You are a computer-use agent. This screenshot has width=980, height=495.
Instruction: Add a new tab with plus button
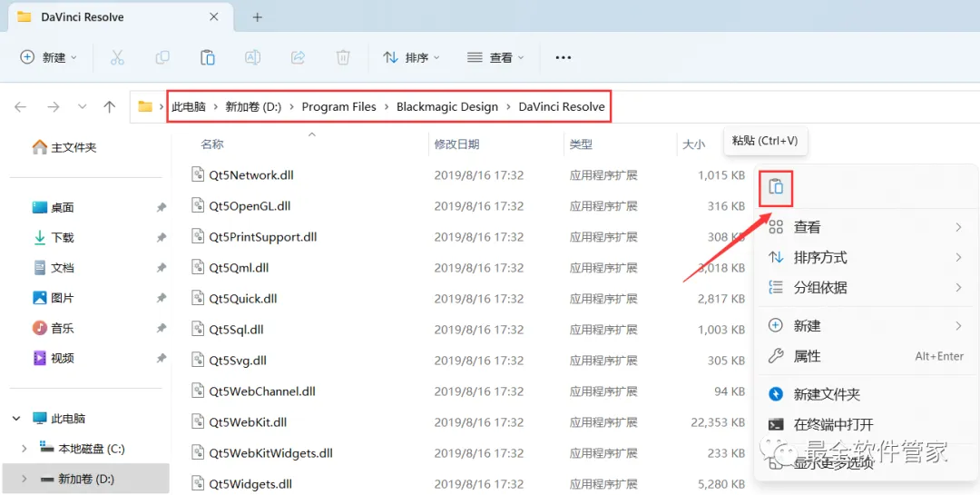click(257, 17)
